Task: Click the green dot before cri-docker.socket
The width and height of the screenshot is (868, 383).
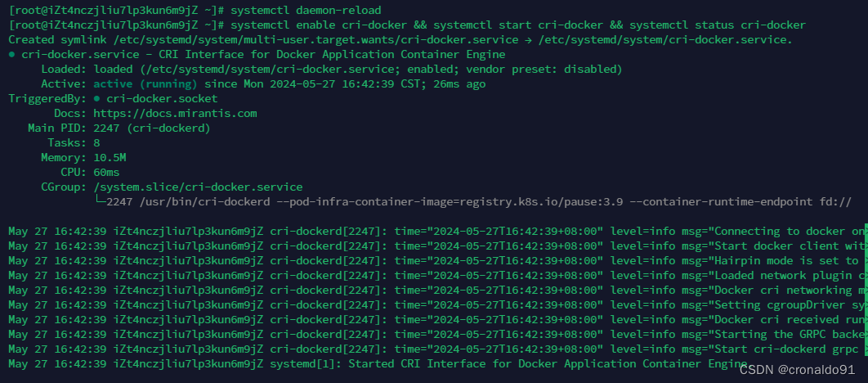Action: (97, 99)
